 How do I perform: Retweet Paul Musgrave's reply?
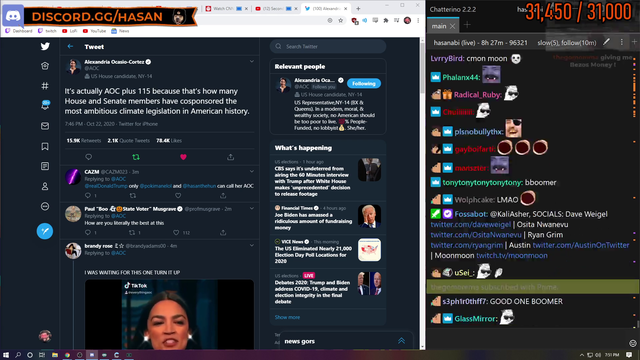(x=132, y=233)
